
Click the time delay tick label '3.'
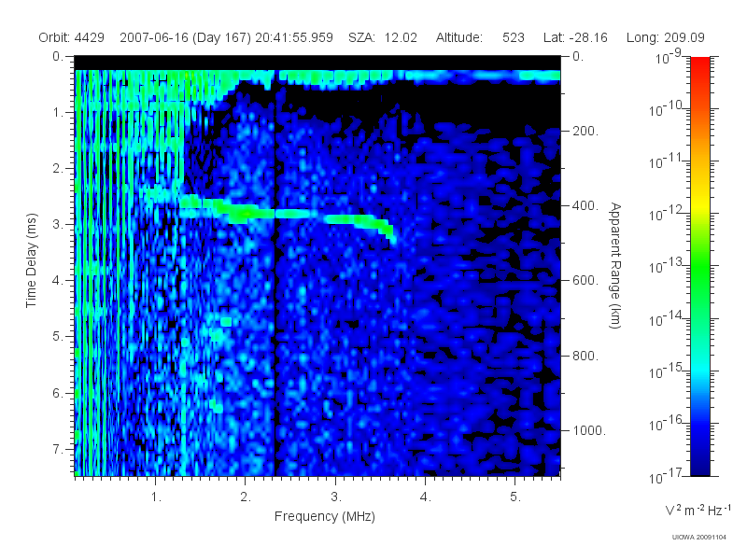click(58, 224)
